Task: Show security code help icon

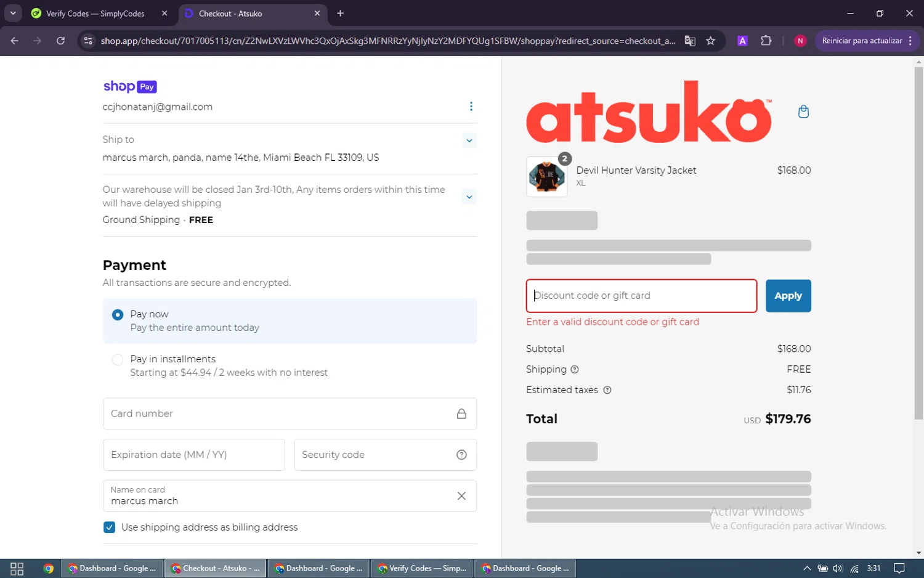Action: 461,455
